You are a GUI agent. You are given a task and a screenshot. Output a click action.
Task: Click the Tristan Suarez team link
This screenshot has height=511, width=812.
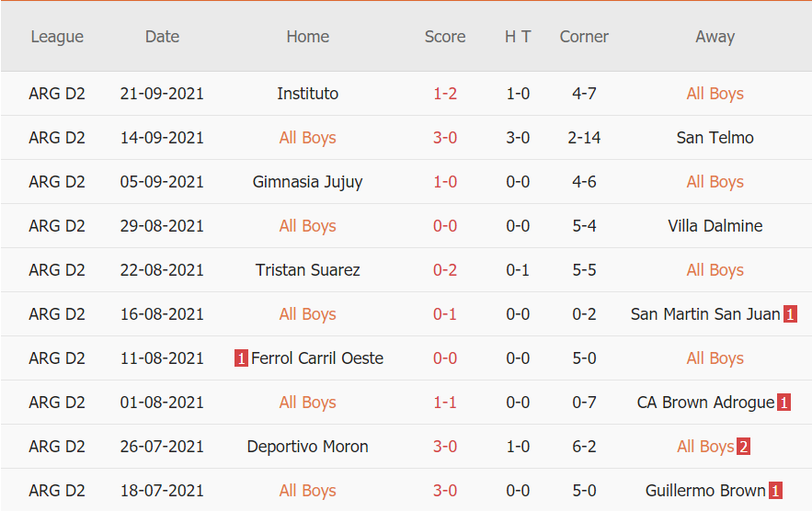[x=307, y=270]
